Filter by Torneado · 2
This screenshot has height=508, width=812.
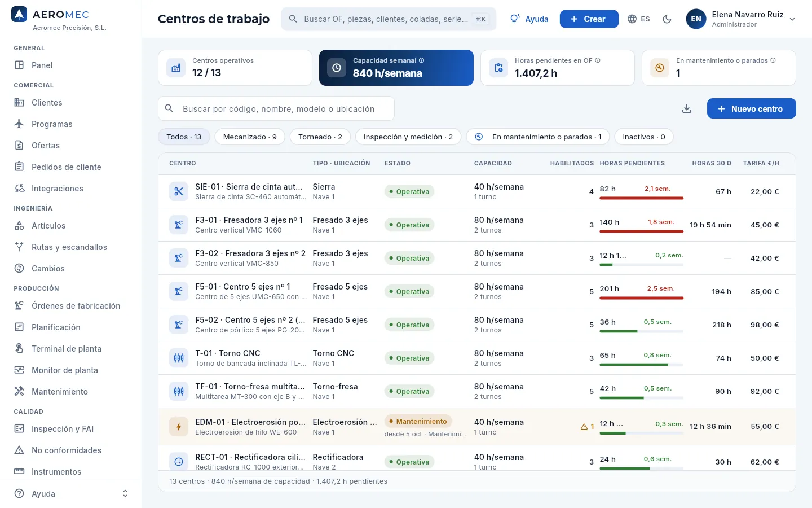coord(320,137)
